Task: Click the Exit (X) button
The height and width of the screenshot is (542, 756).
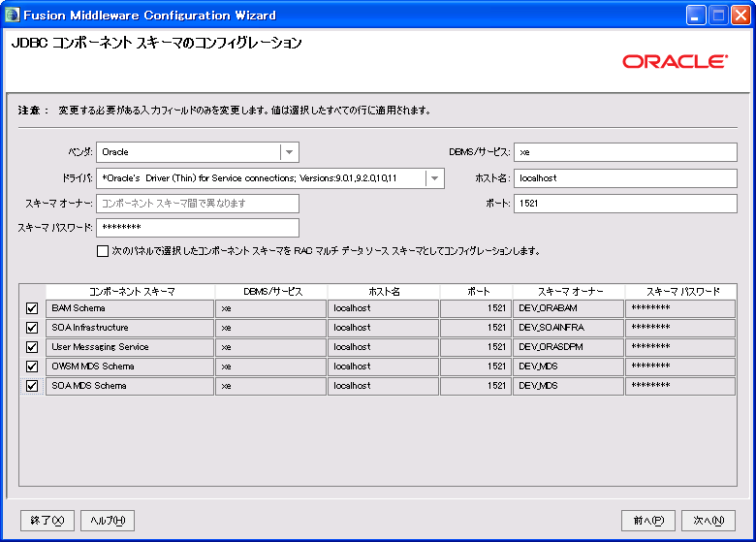Action: [47, 521]
